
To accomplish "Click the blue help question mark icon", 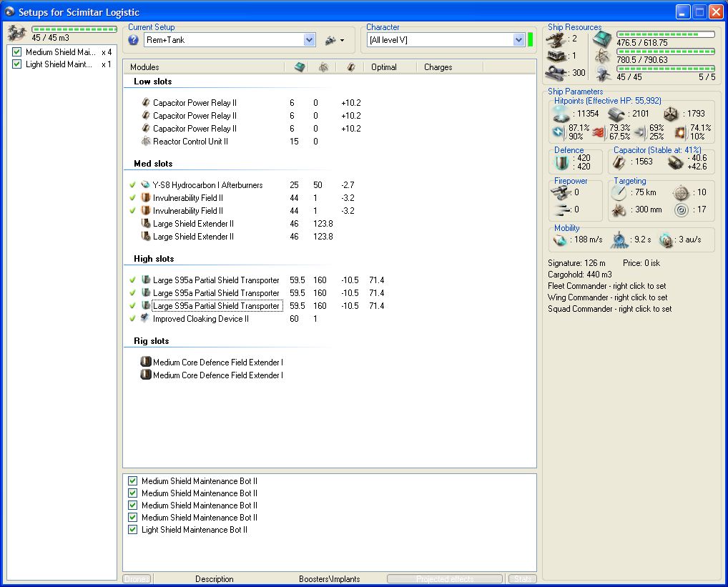I will coord(133,40).
